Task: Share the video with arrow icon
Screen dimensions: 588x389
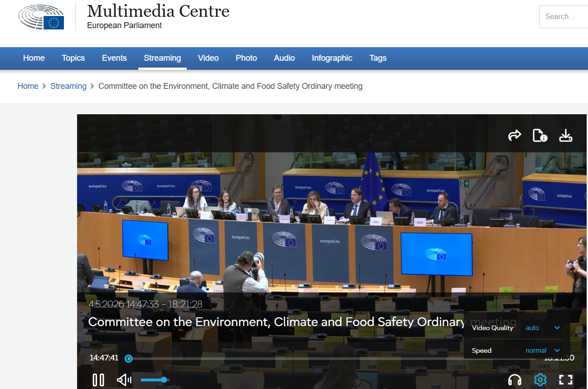Action: [515, 135]
